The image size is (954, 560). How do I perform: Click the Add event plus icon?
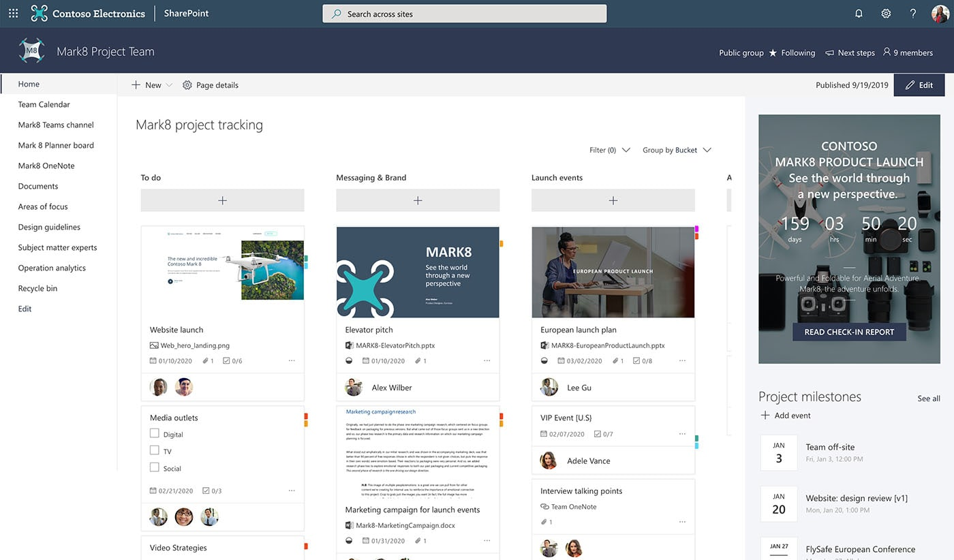(x=765, y=415)
